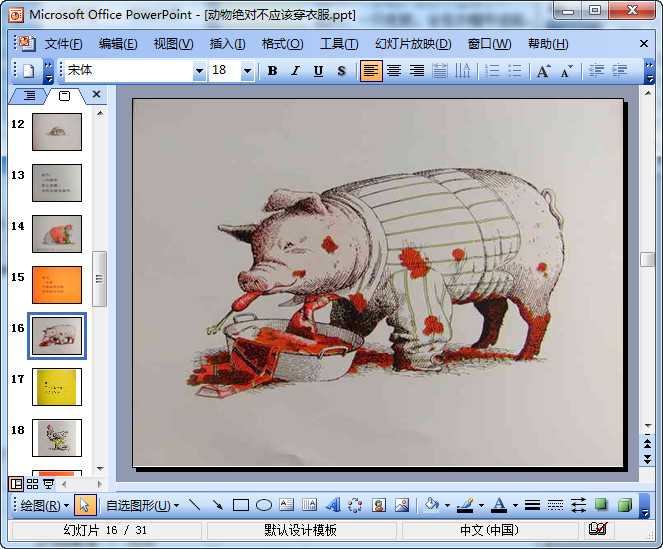The height and width of the screenshot is (549, 663).
Task: Open the 视图(V) menu
Action: [x=173, y=44]
